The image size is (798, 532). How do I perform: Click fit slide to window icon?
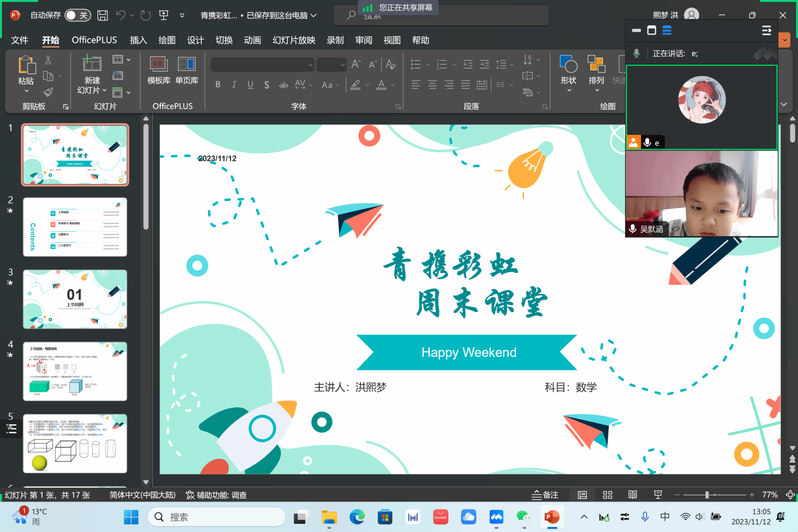click(790, 495)
